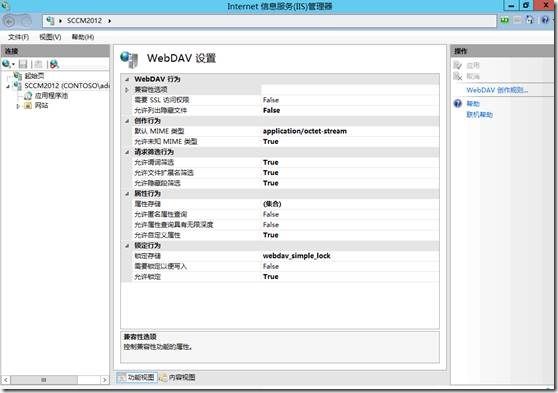Click the server icon in the address bar

[x=50, y=21]
